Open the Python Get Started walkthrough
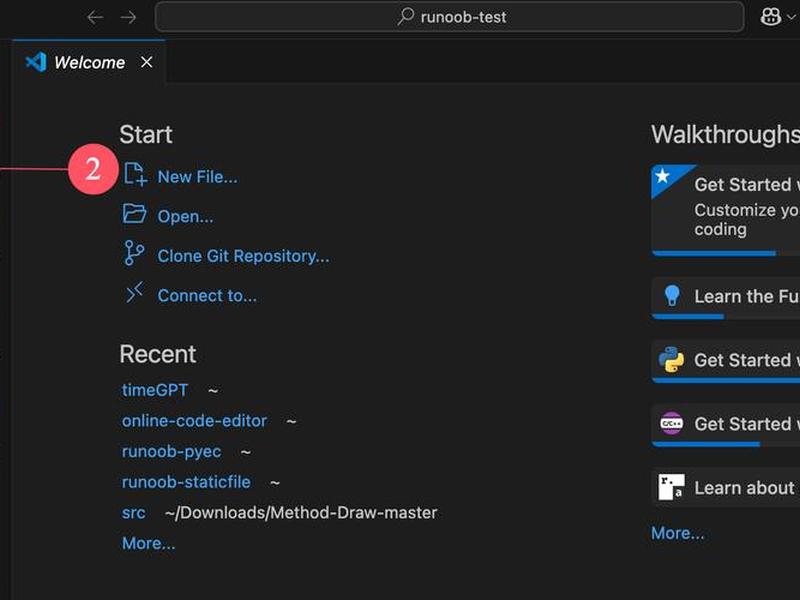 726,362
